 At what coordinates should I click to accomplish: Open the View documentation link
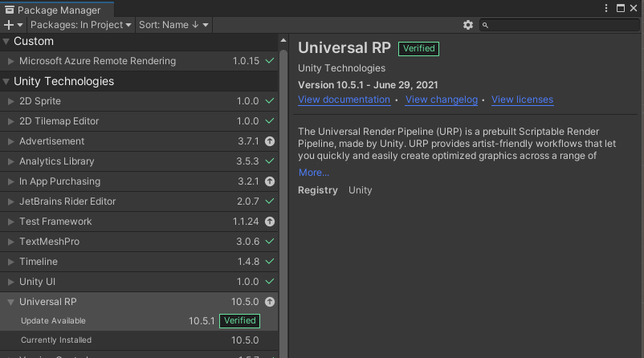click(344, 100)
